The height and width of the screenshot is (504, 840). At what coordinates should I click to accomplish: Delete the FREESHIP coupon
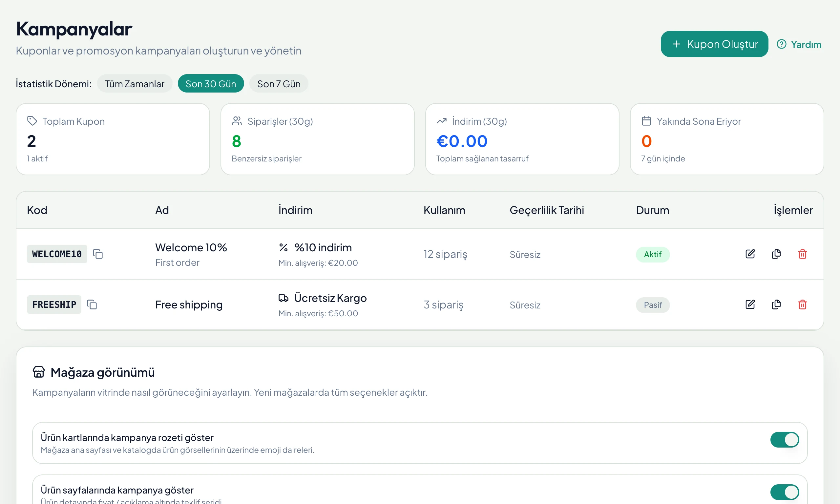(802, 304)
